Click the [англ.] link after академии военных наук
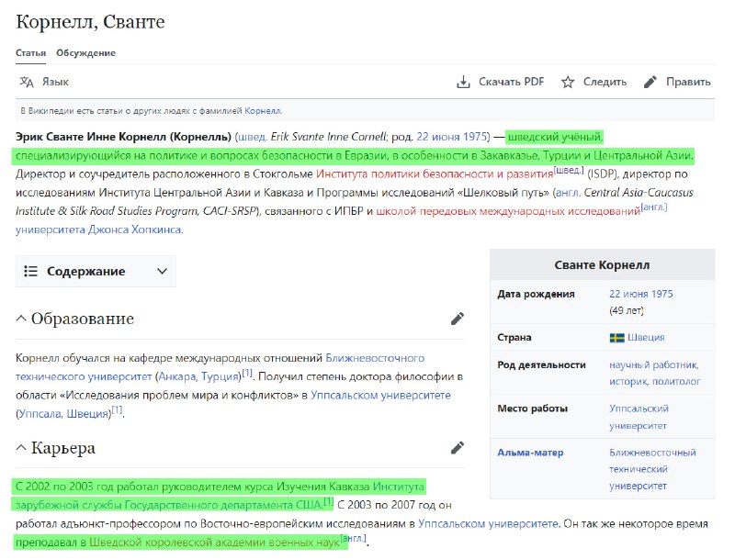 point(353,539)
